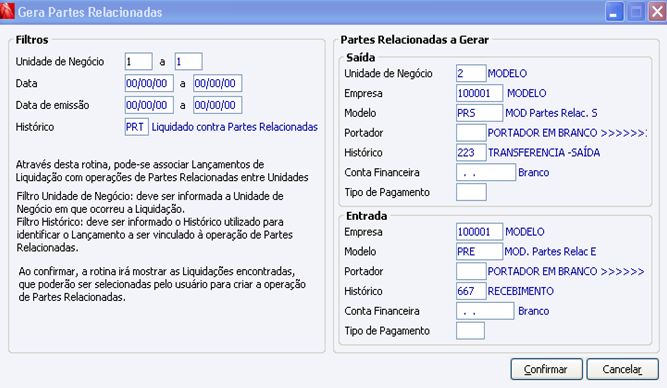Image resolution: width=667 pixels, height=388 pixels.
Task: Click the empty Entrada Portador field
Action: pyautogui.click(x=471, y=271)
